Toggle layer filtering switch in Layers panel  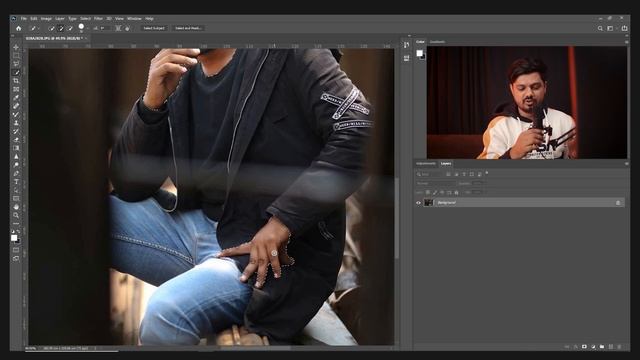click(x=487, y=173)
